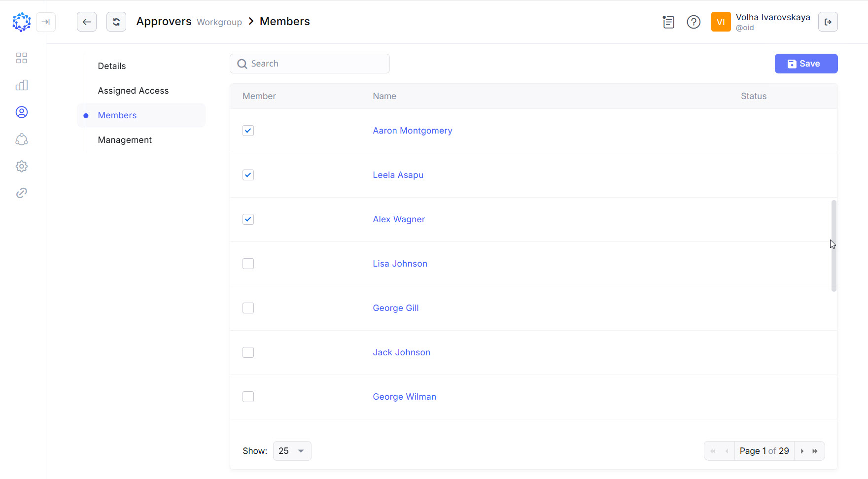The image size is (868, 479).
Task: Open the link chain icon in sidebar
Action: tap(22, 193)
